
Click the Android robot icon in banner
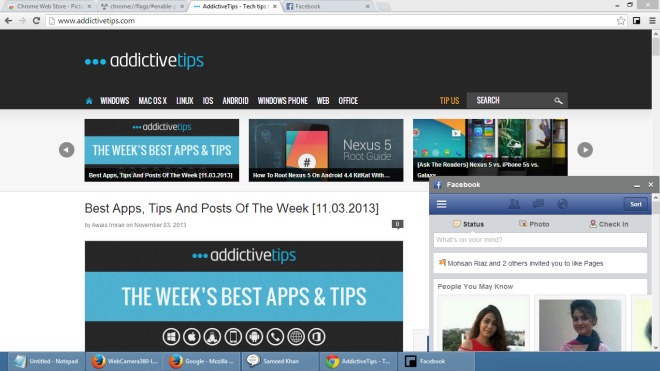coord(254,337)
